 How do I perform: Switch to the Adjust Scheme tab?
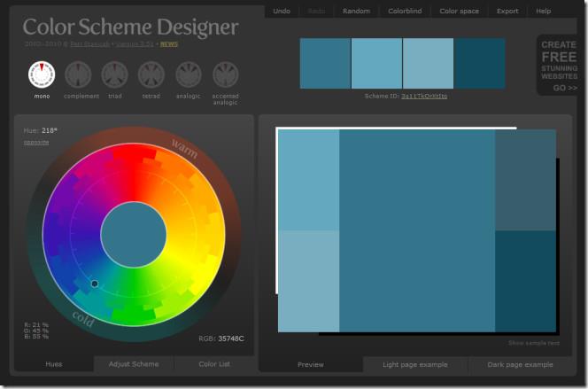[134, 364]
